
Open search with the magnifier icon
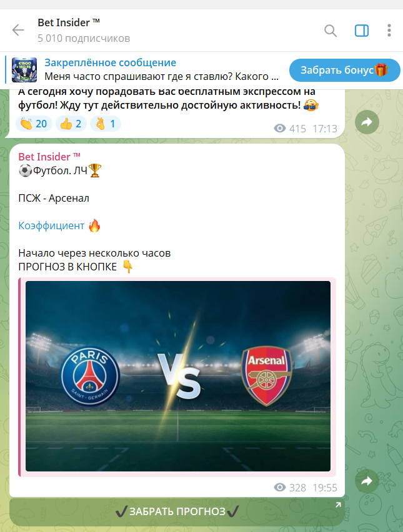[331, 31]
